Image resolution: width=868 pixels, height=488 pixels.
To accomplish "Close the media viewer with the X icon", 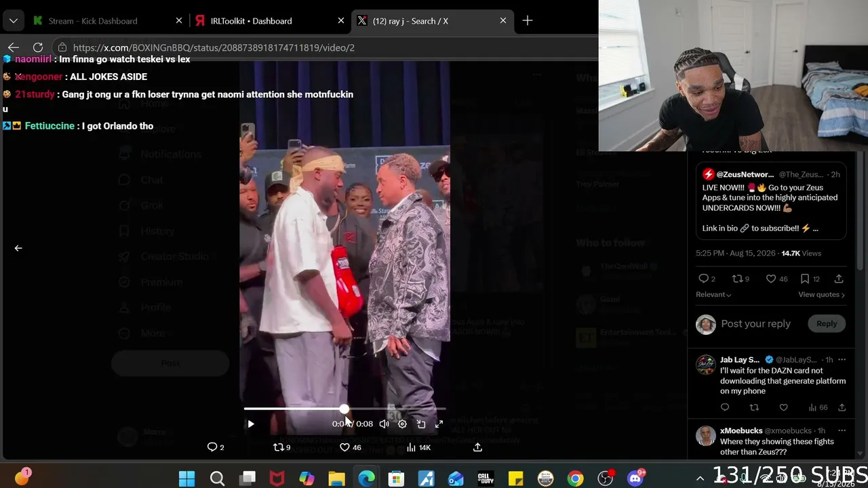I will click(x=18, y=77).
